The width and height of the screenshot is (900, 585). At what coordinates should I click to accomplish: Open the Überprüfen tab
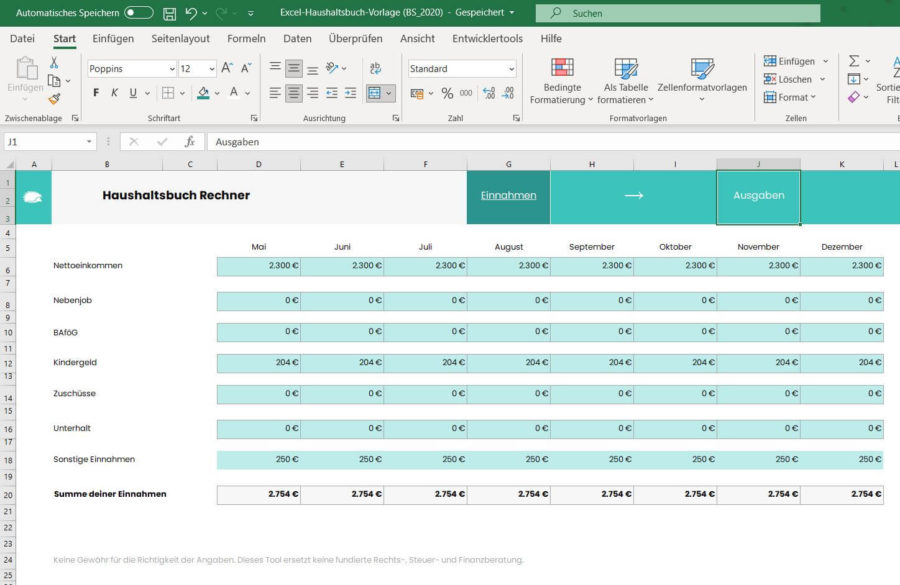click(355, 38)
